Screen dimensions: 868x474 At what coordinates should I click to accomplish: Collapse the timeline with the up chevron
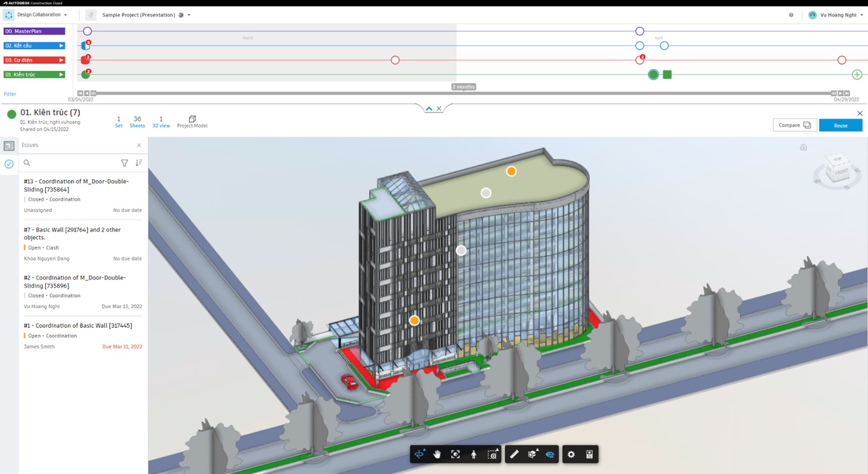[x=429, y=109]
